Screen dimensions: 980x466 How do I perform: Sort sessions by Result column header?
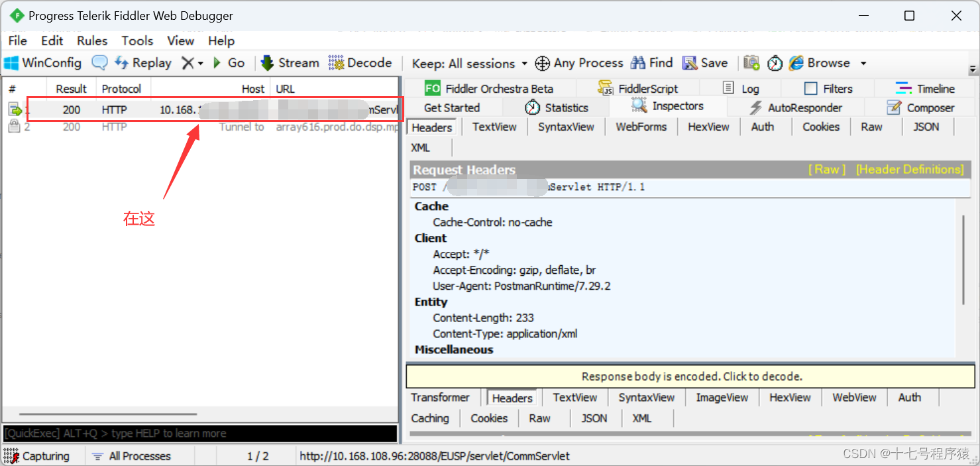[x=71, y=89]
